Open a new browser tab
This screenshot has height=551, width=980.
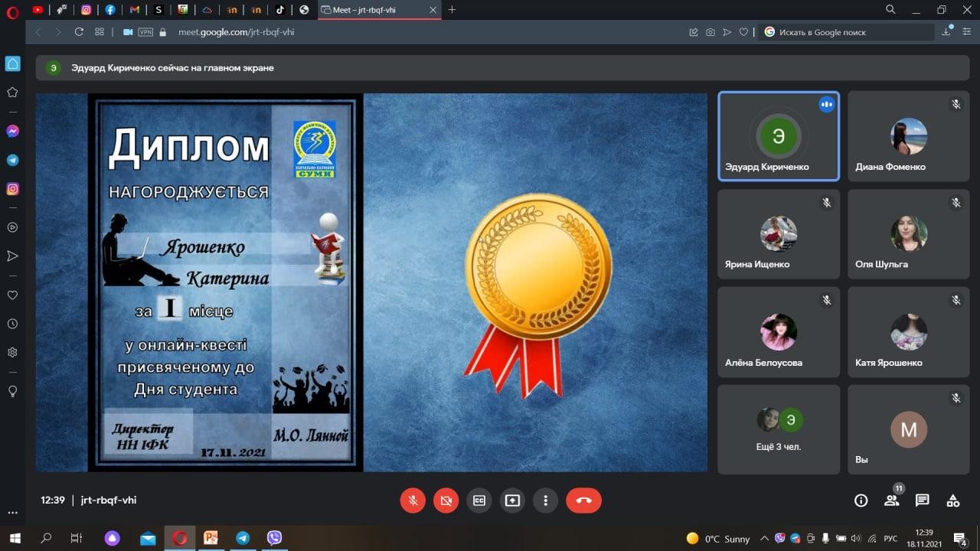(x=452, y=10)
